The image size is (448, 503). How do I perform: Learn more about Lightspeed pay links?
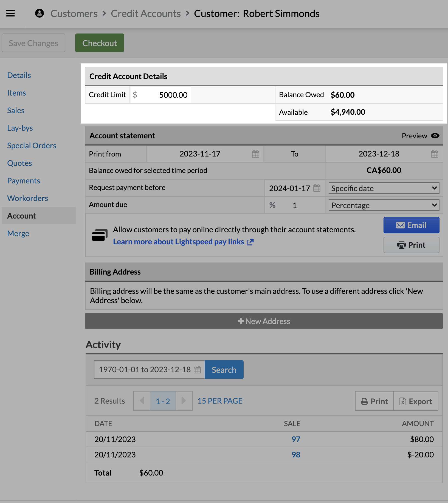click(x=179, y=242)
